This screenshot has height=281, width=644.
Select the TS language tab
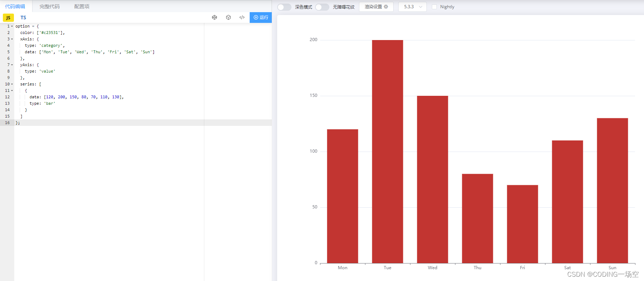point(23,18)
